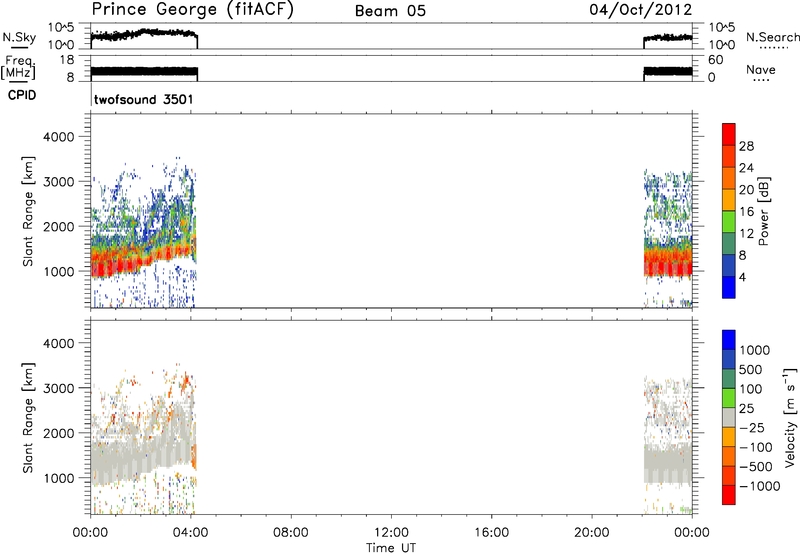The image size is (800, 554).
Task: Click the "N.Search" legend label
Action: 772,37
